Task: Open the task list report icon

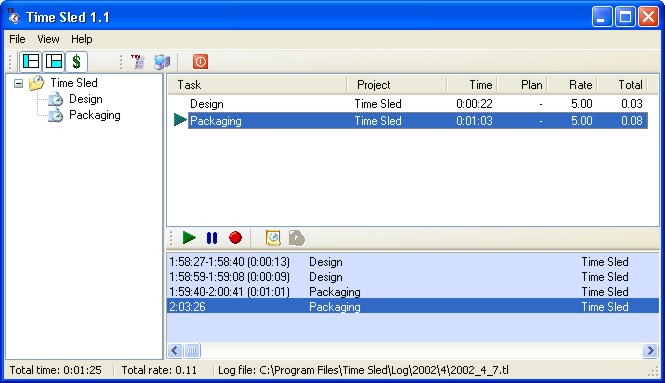Action: click(137, 62)
